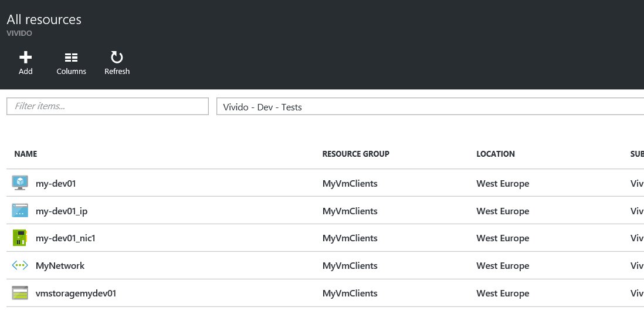Open the vmstoragemydev01 resource
The image size is (644, 317).
[76, 294]
